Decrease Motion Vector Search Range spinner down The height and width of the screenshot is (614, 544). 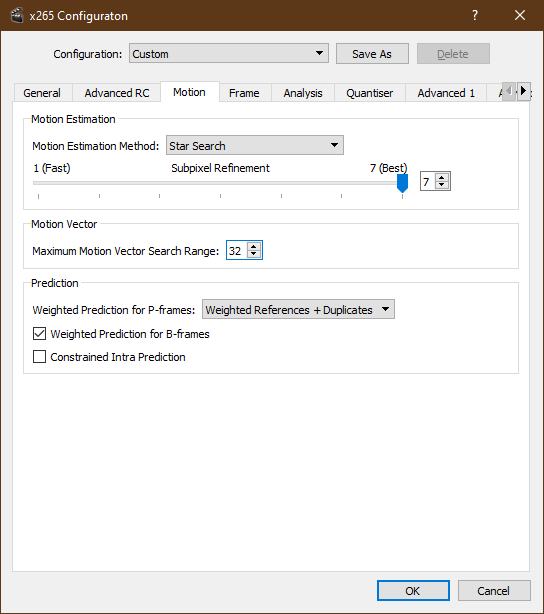[x=254, y=254]
